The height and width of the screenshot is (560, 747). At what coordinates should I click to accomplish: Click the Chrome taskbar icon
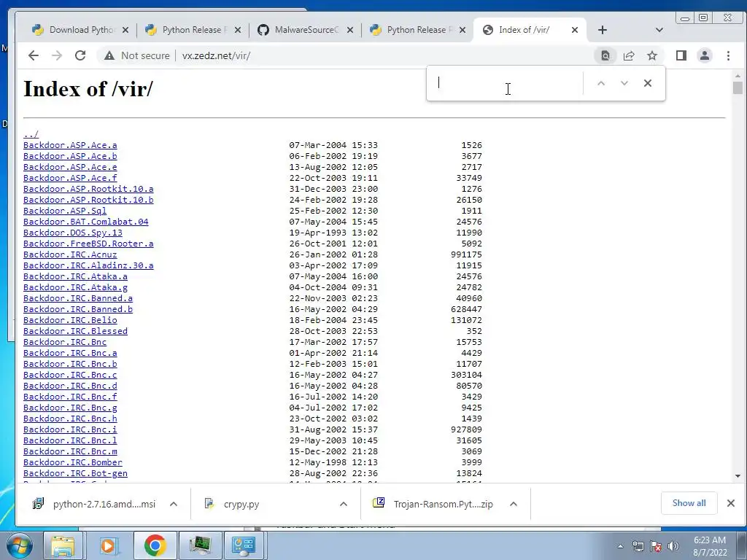click(x=155, y=545)
